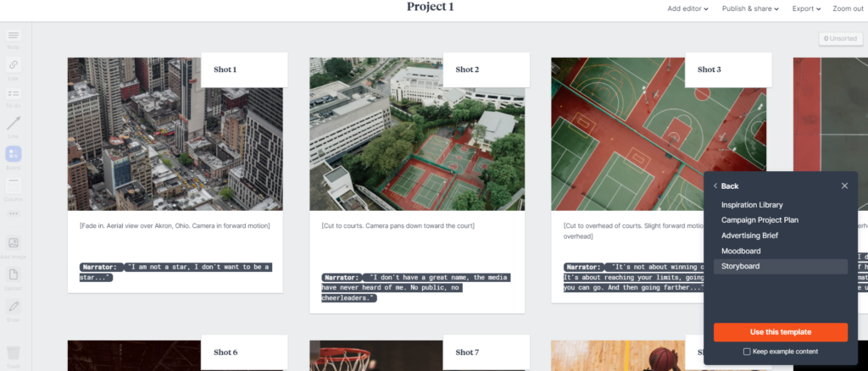Viewport: 868px width, 371px height.
Task: Go Back in the template panel
Action: tap(726, 185)
